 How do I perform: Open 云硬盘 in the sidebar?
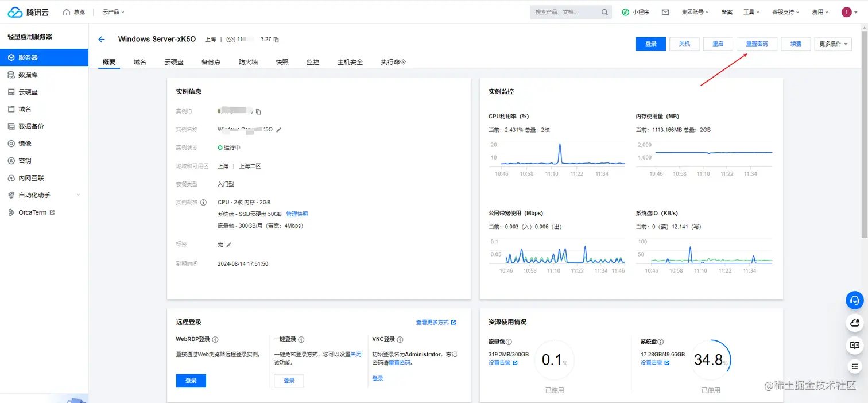tap(44, 92)
